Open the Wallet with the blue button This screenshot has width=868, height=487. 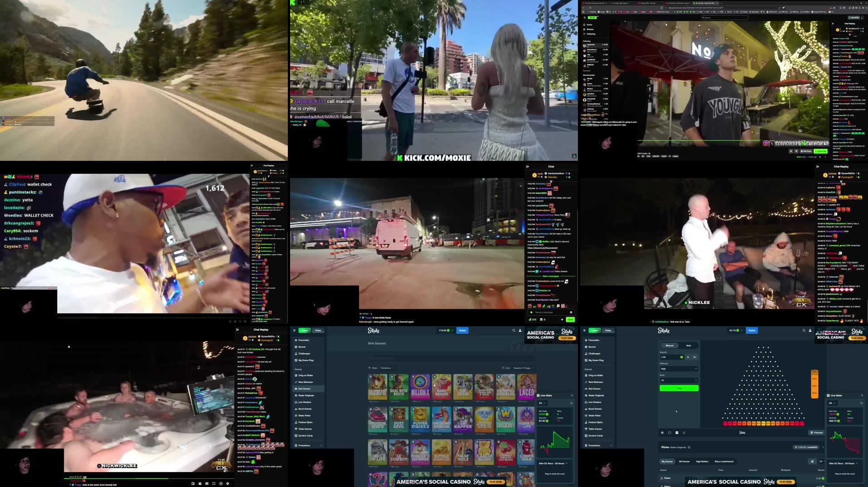click(752, 330)
